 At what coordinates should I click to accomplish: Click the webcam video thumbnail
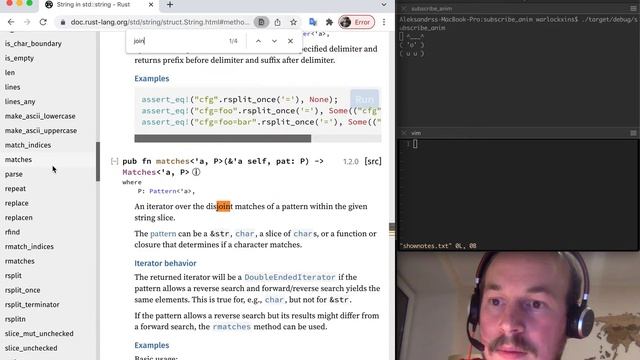(x=518, y=305)
